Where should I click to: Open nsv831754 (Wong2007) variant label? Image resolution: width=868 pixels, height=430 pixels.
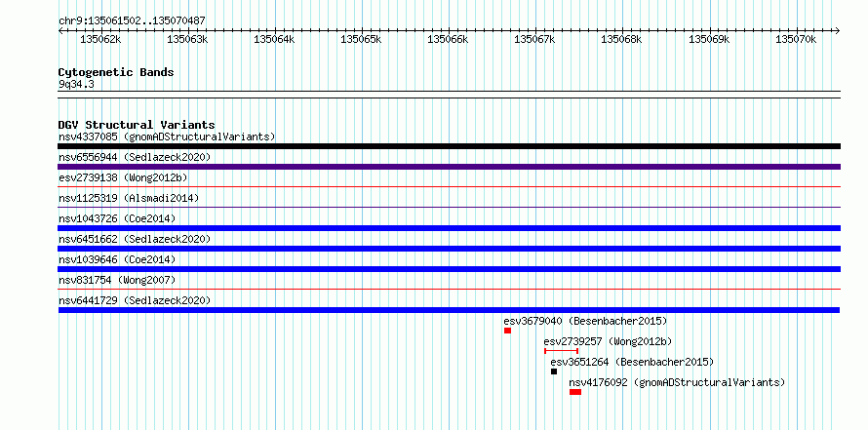coord(117,280)
